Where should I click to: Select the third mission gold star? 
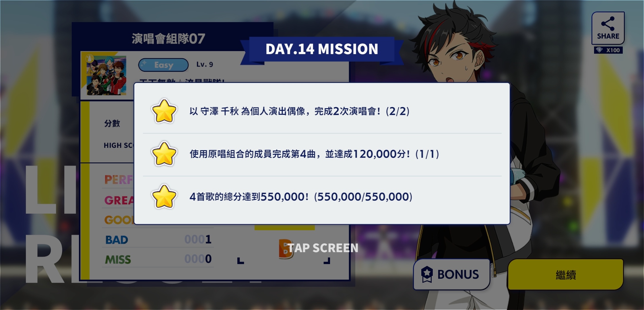pyautogui.click(x=164, y=197)
